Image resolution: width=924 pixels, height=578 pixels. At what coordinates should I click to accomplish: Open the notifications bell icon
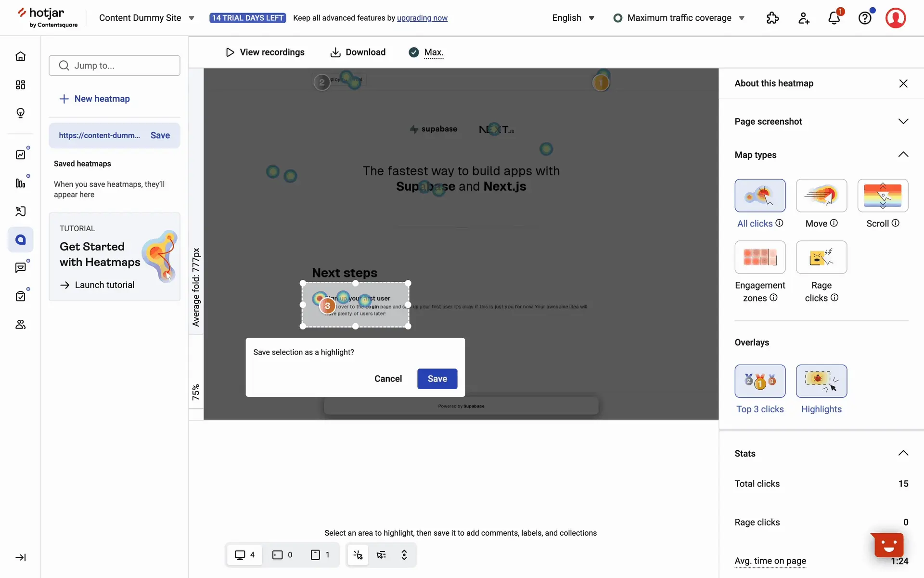(x=834, y=18)
